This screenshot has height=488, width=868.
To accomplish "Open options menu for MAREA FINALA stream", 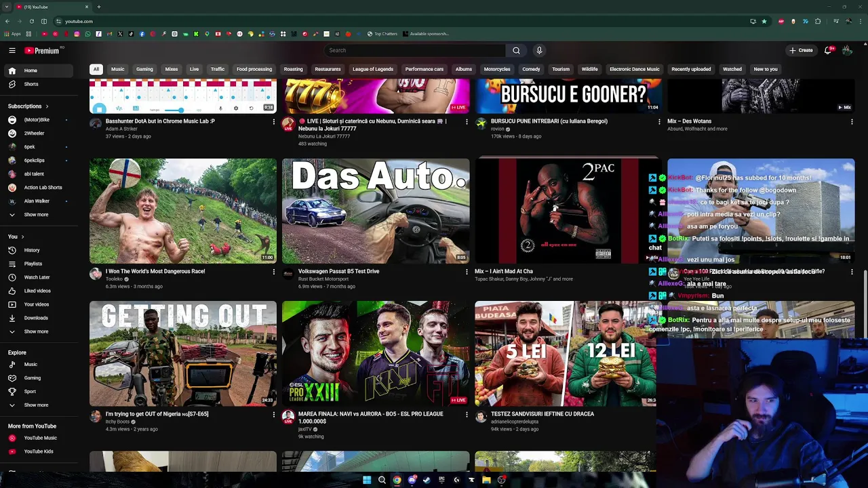I will (467, 414).
